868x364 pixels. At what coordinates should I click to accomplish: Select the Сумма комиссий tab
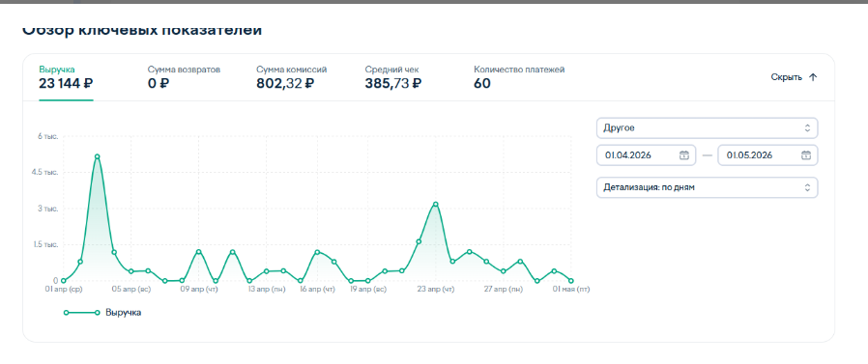click(292, 77)
